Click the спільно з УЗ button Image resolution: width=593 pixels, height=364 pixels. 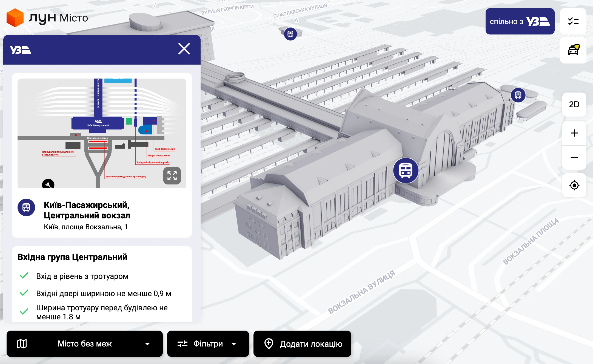[520, 21]
